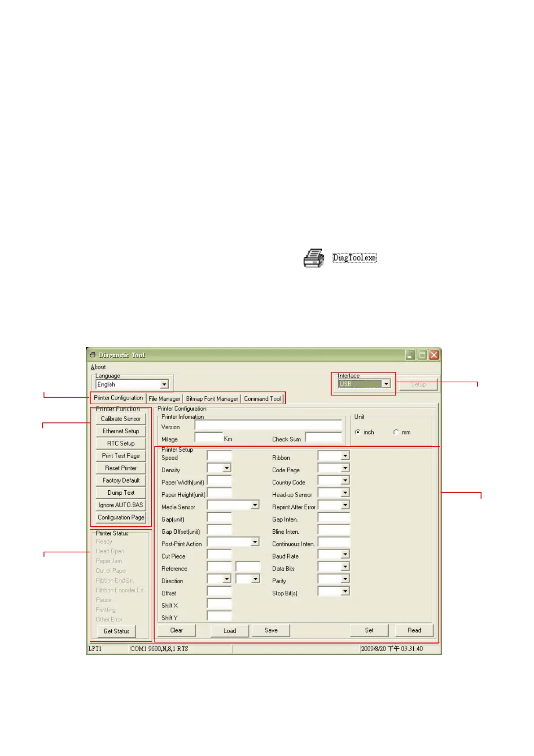Restore Factory Default settings

pyautogui.click(x=121, y=480)
